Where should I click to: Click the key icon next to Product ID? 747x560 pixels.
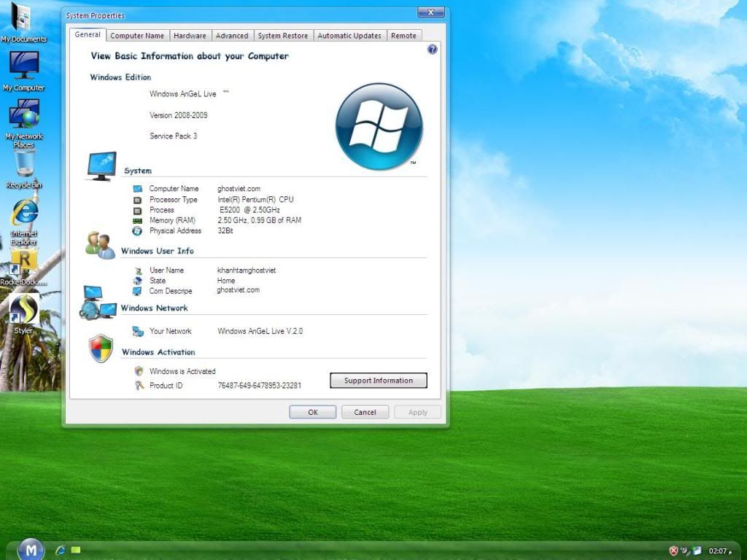(139, 385)
